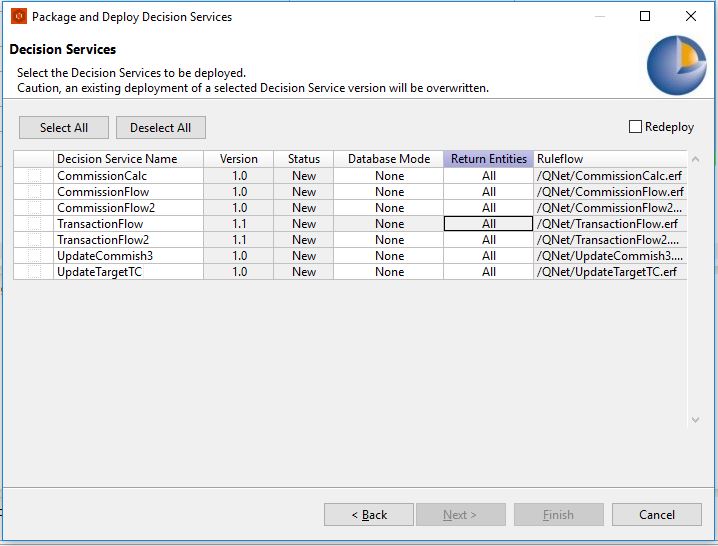The image size is (718, 546).
Task: Check the CommissionCalc row checkbox
Action: coord(34,176)
